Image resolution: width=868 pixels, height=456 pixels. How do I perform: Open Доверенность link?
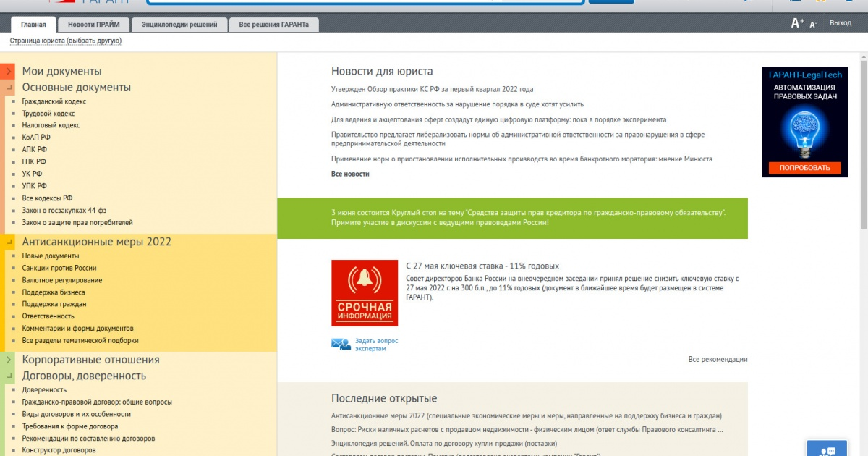45,389
